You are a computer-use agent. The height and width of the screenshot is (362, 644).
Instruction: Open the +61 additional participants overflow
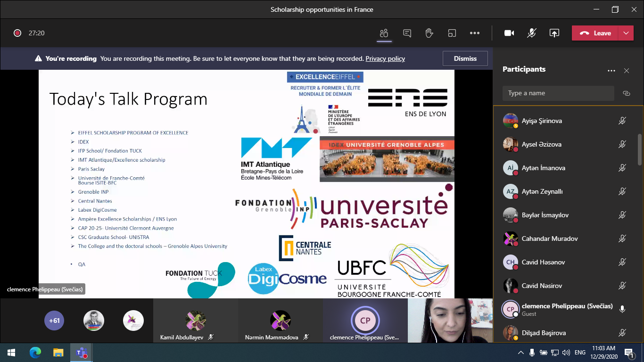click(54, 321)
